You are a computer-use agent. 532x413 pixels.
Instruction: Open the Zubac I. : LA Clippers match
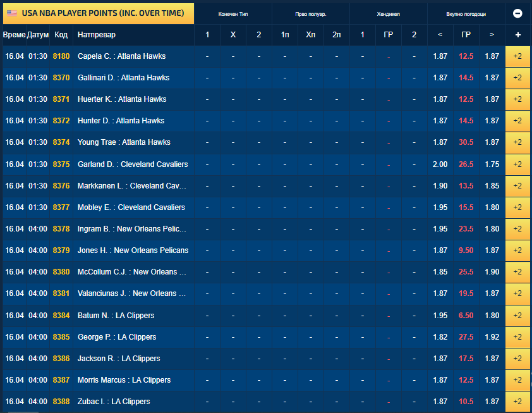pos(114,402)
